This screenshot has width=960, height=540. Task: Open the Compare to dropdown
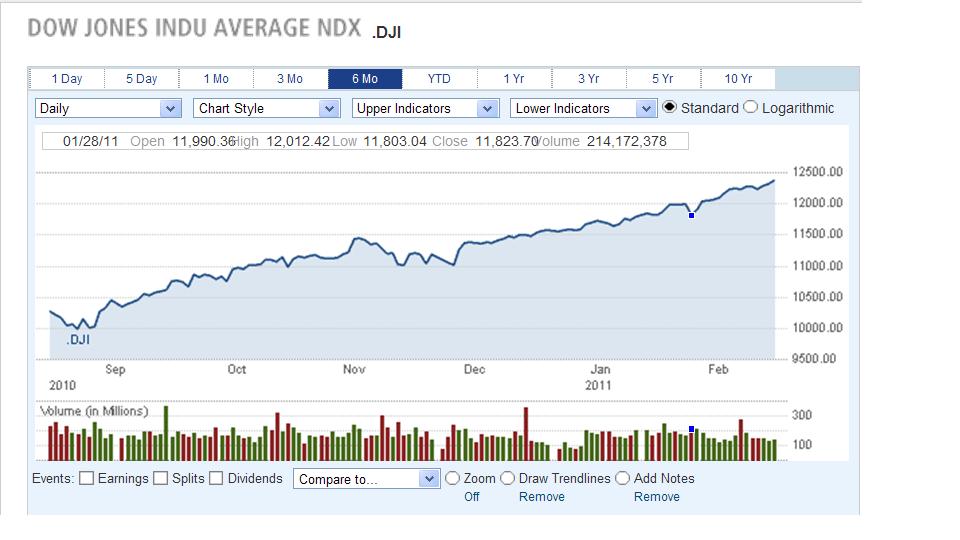click(x=367, y=479)
